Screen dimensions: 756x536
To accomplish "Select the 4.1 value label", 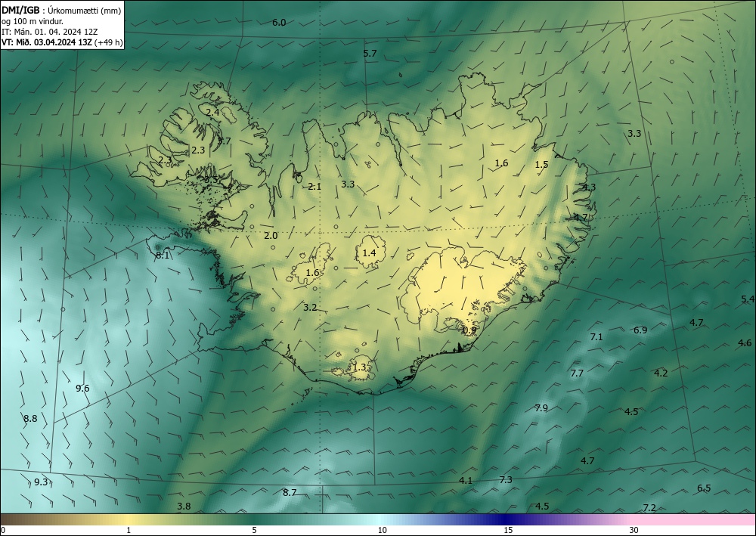I will 466,481.
